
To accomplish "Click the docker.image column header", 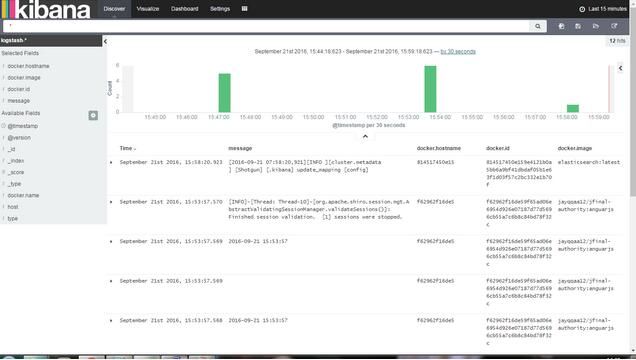I will [x=575, y=148].
